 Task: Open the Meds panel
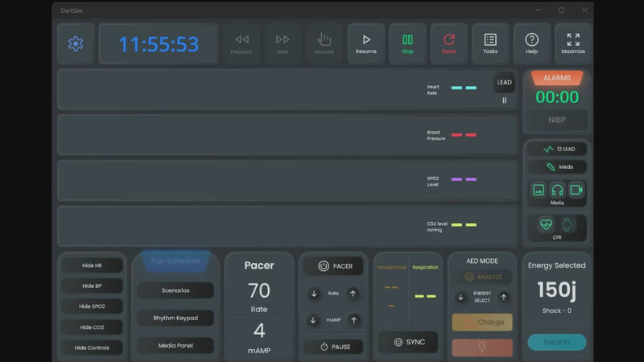click(x=557, y=167)
